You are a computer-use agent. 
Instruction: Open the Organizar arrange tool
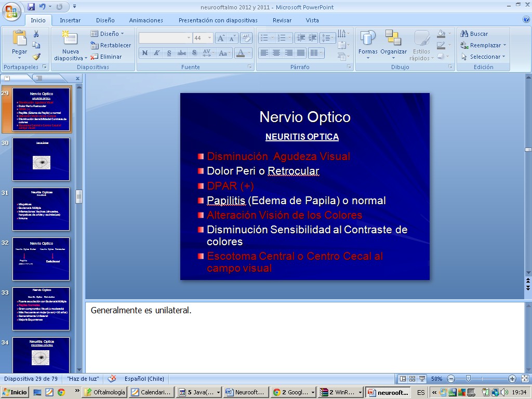[393, 43]
